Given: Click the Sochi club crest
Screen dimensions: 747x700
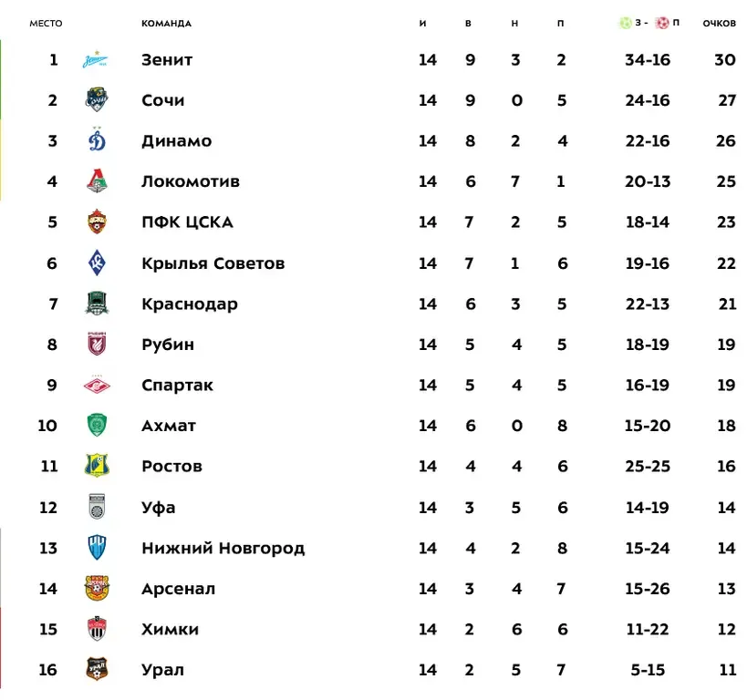Looking at the screenshot, I should pyautogui.click(x=97, y=100).
